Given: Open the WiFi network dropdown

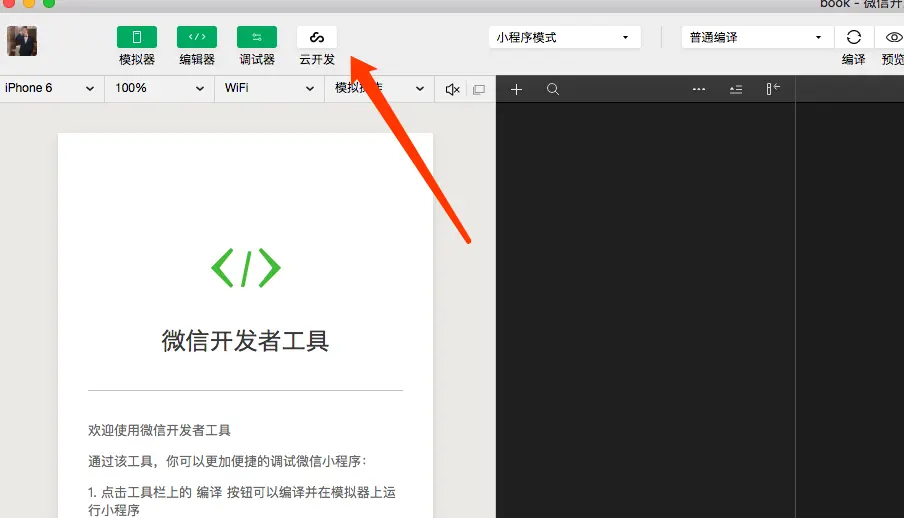Looking at the screenshot, I should [269, 88].
